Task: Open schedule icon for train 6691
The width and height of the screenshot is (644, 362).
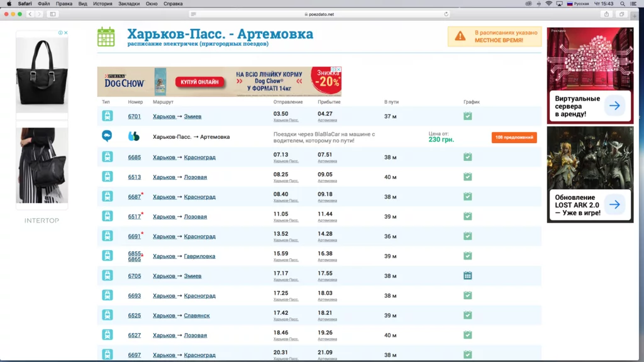Action: (467, 236)
